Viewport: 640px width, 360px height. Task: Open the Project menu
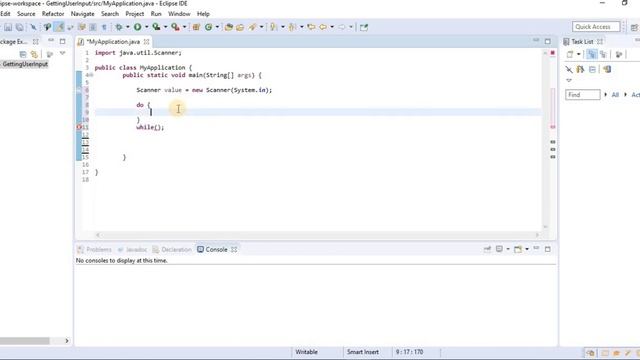tap(135, 14)
